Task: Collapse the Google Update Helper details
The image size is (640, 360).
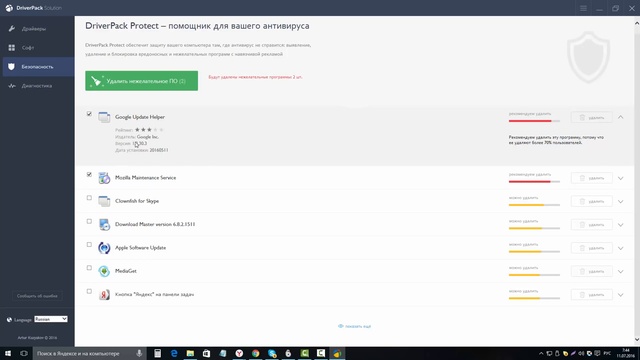Action: pyautogui.click(x=620, y=117)
